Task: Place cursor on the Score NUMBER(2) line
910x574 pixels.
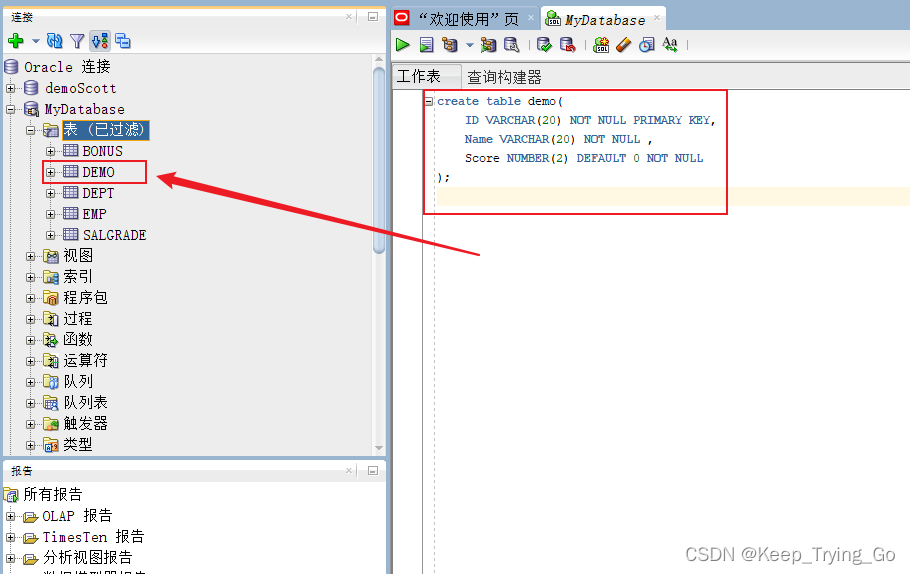Action: click(x=583, y=158)
